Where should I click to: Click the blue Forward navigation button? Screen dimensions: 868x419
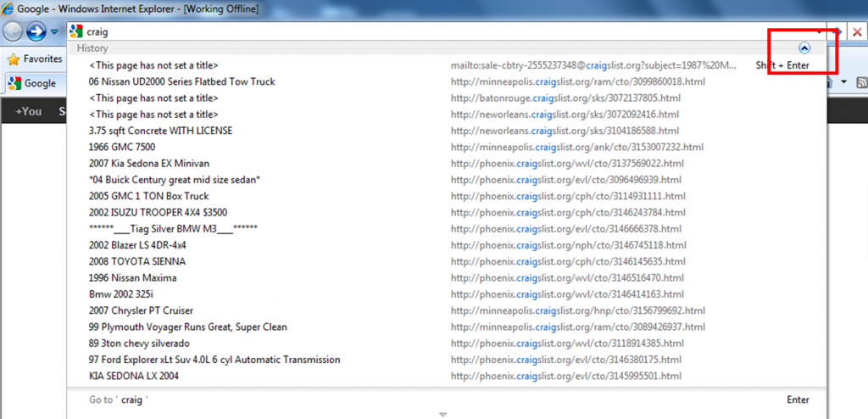tap(36, 31)
